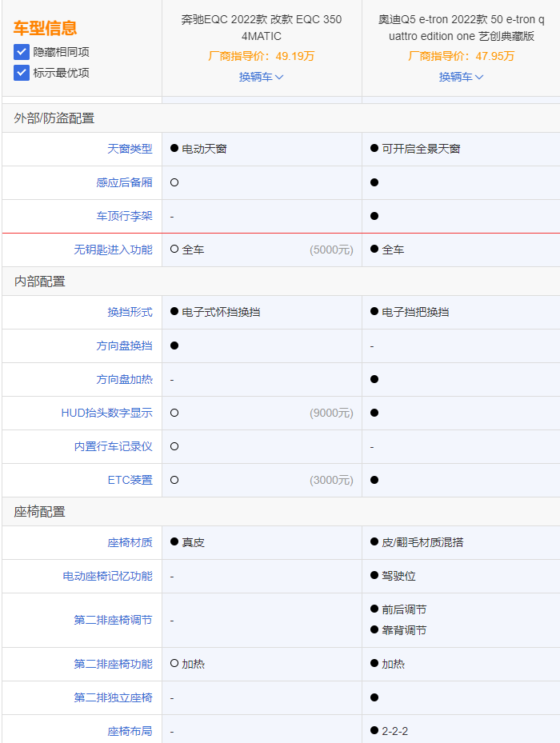Click the (9000元) HUD optional price
Viewport: 560px width, 743px height.
pyautogui.click(x=331, y=413)
